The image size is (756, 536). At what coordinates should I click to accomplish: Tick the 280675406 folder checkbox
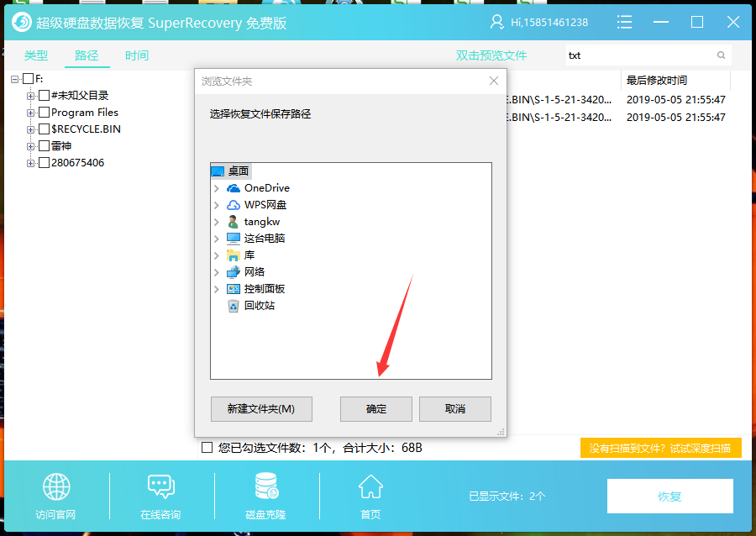click(44, 163)
